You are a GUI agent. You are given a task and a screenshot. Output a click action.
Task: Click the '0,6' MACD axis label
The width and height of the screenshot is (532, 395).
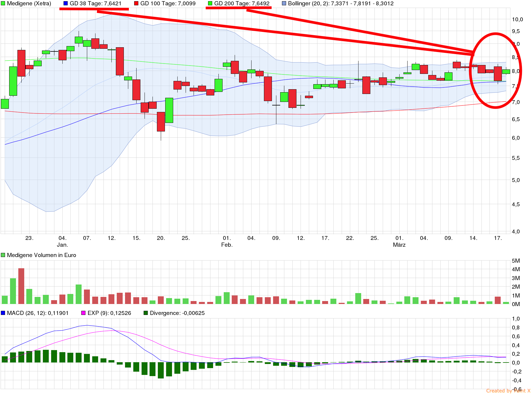(x=516, y=337)
